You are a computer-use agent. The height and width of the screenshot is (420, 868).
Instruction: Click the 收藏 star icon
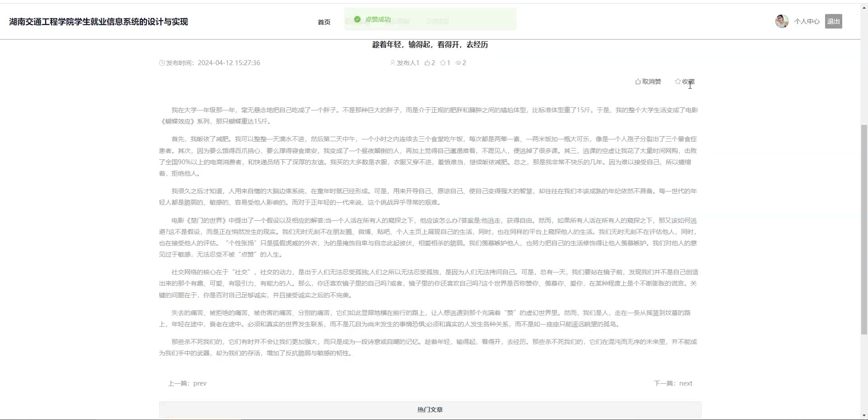point(678,81)
